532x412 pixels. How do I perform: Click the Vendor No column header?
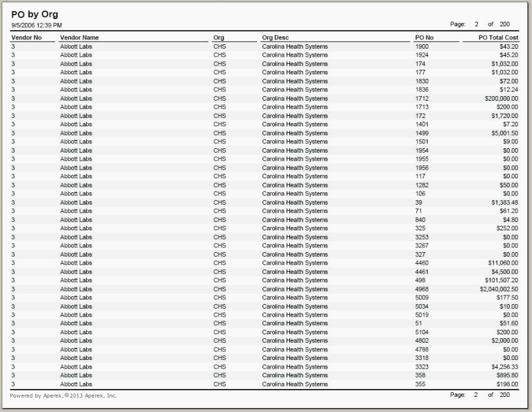coord(26,38)
